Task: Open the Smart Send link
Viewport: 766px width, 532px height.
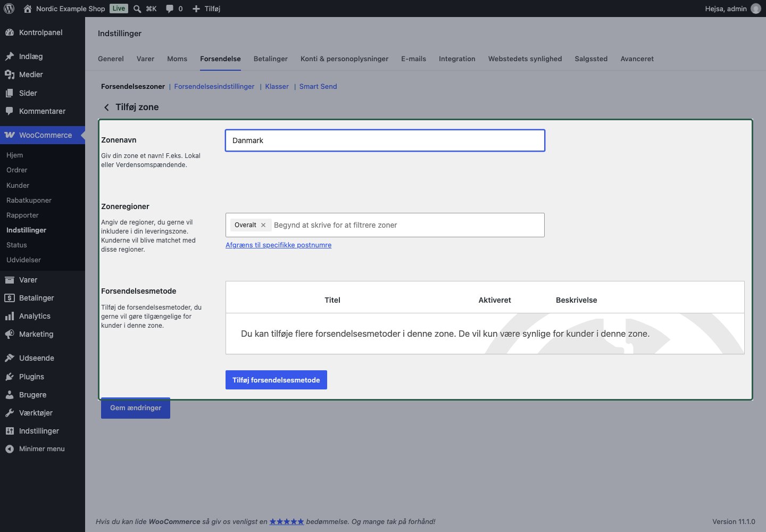Action: [x=318, y=87]
